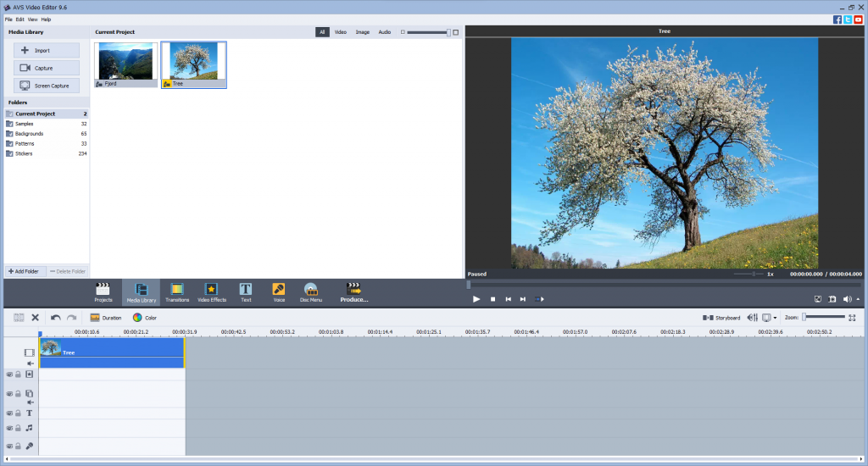Open the audio mixer icon beside Storyboard

pos(752,318)
